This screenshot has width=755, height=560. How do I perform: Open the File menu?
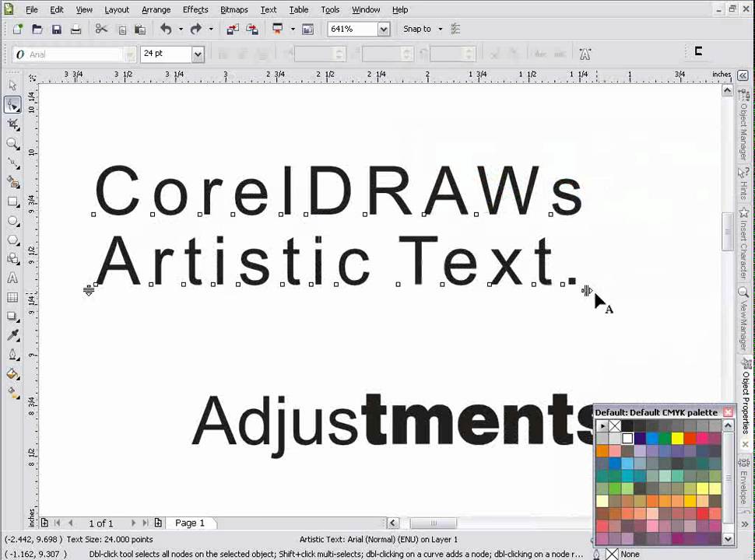pyautogui.click(x=31, y=9)
